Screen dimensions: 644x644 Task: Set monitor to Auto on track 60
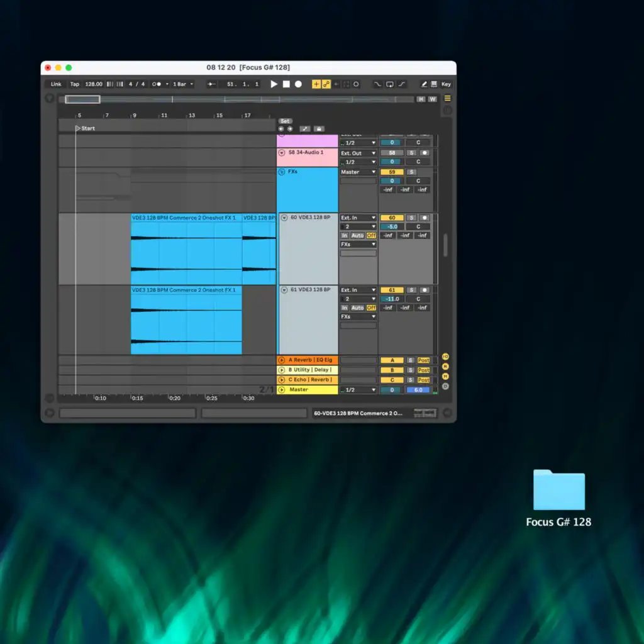(x=357, y=235)
